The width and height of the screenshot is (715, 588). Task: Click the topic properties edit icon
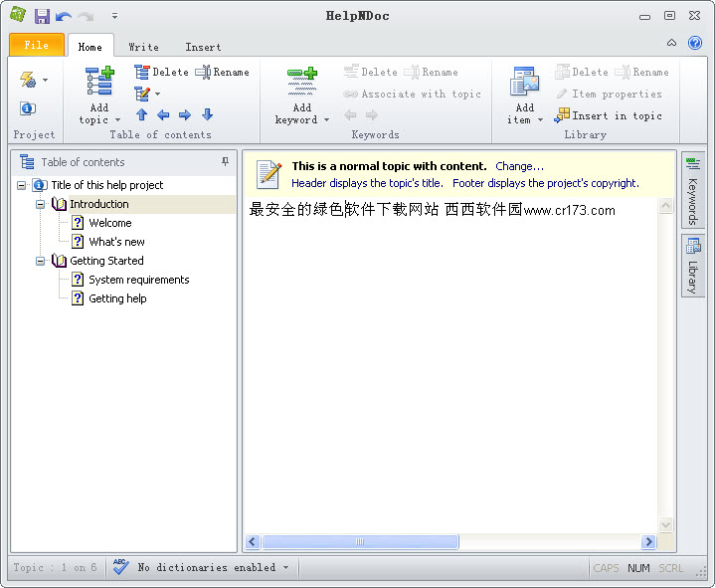click(x=142, y=94)
